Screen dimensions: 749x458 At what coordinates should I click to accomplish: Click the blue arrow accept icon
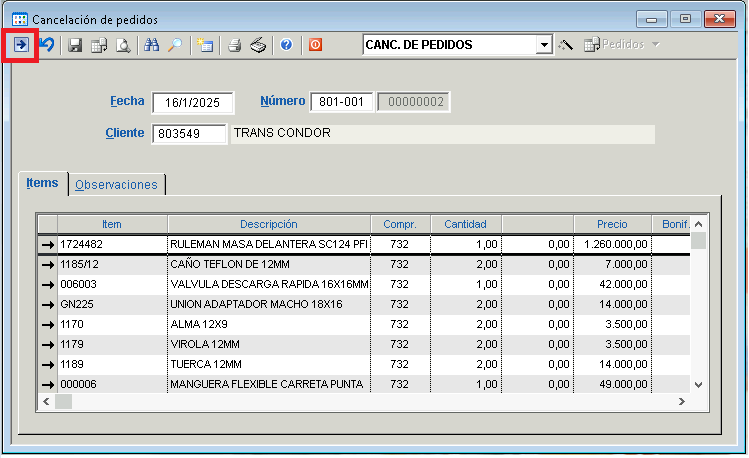coord(21,45)
